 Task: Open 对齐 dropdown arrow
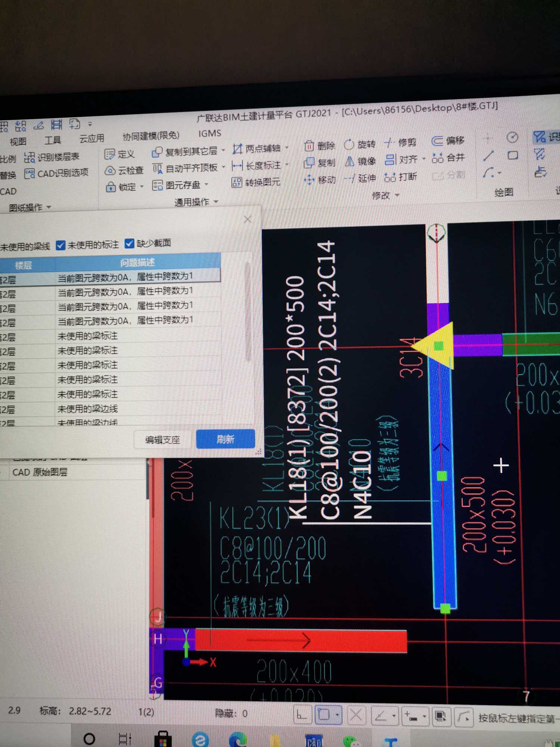pyautogui.click(x=424, y=159)
